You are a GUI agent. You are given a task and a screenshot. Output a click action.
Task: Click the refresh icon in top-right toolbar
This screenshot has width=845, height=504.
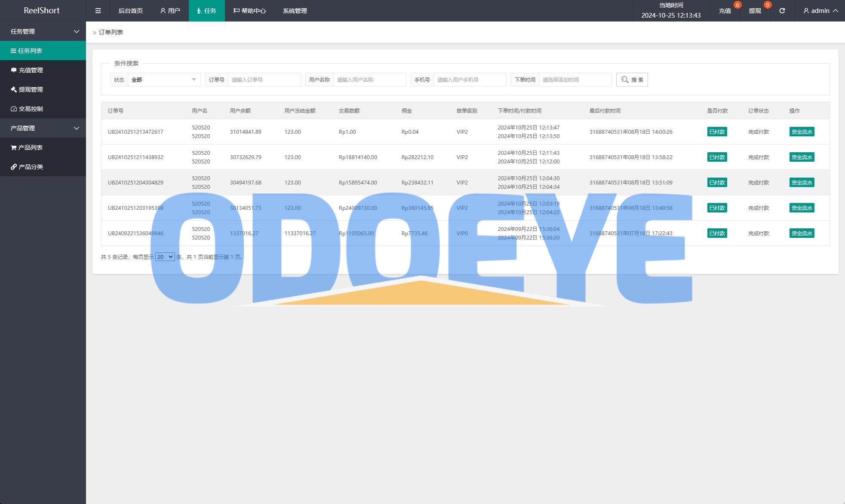pyautogui.click(x=783, y=11)
